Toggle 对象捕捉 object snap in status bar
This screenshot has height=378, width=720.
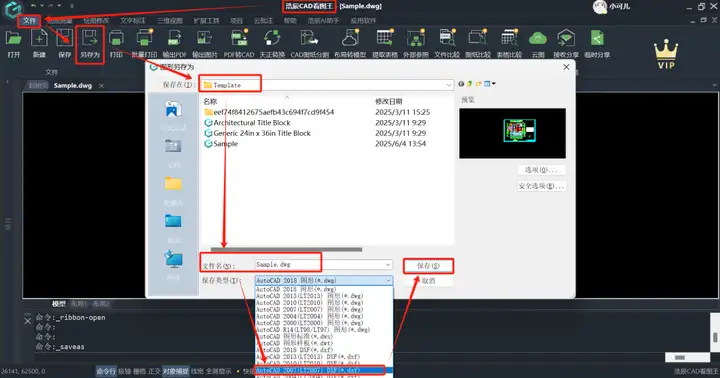click(175, 371)
